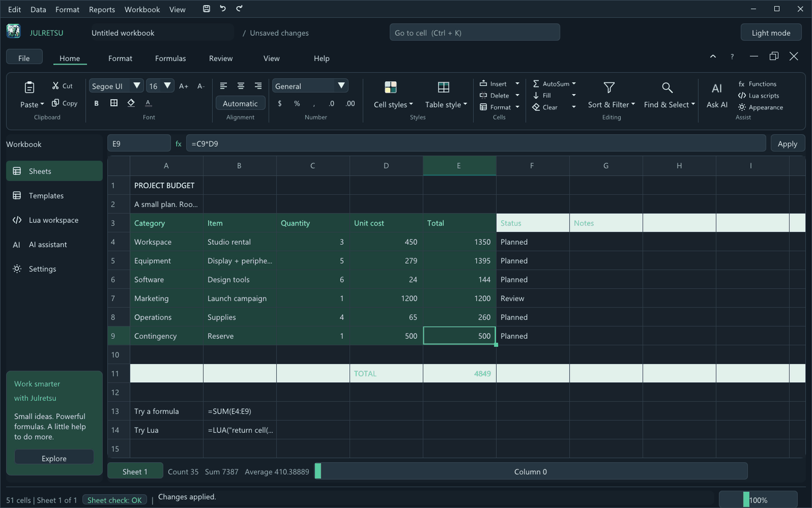Viewport: 812px width, 508px height.
Task: Center align text
Action: point(241,86)
